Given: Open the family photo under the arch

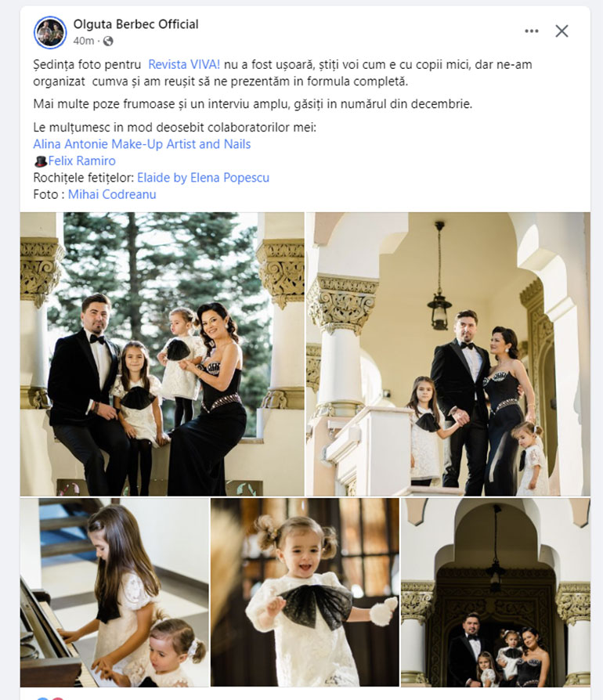Looking at the screenshot, I should click(x=496, y=592).
